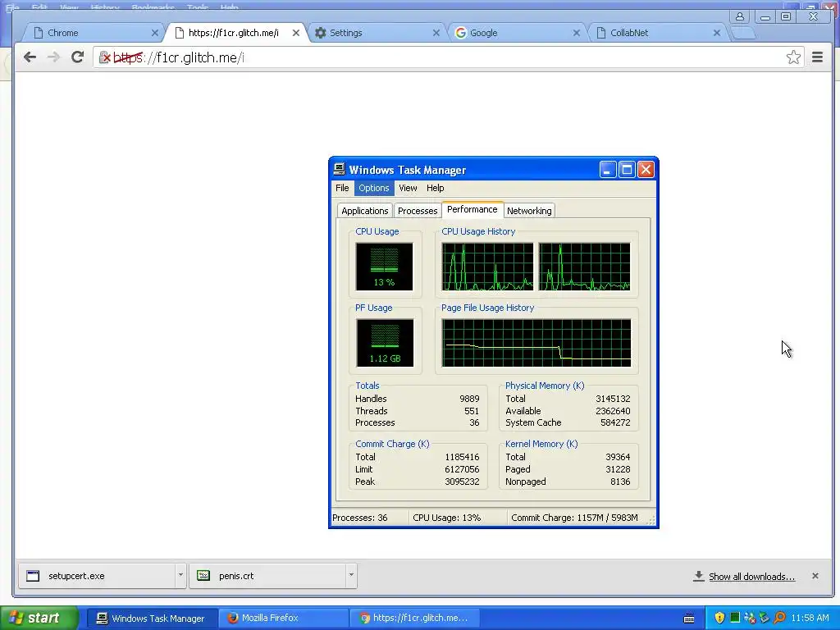Expand the .crt download options arrow
This screenshot has height=630, width=840.
[x=351, y=575]
